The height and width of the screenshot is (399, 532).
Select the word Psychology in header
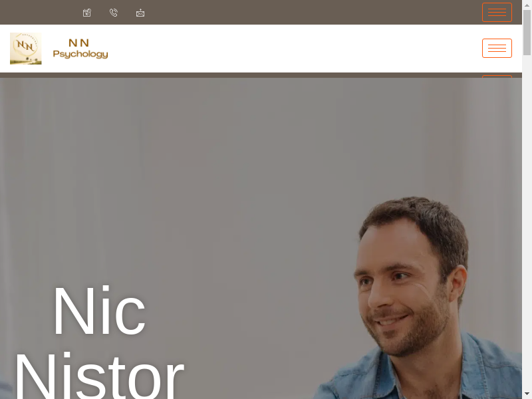pyautogui.click(x=80, y=55)
